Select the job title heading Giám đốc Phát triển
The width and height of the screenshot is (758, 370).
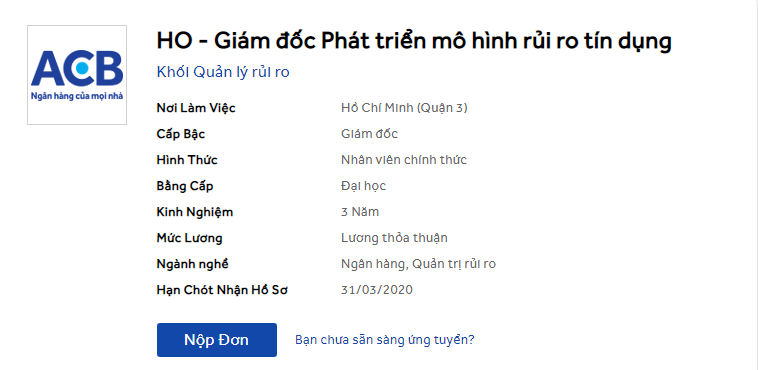tap(414, 41)
